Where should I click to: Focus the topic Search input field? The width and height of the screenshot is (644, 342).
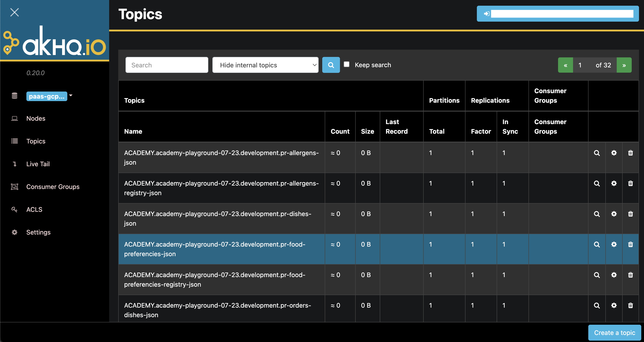click(x=167, y=65)
